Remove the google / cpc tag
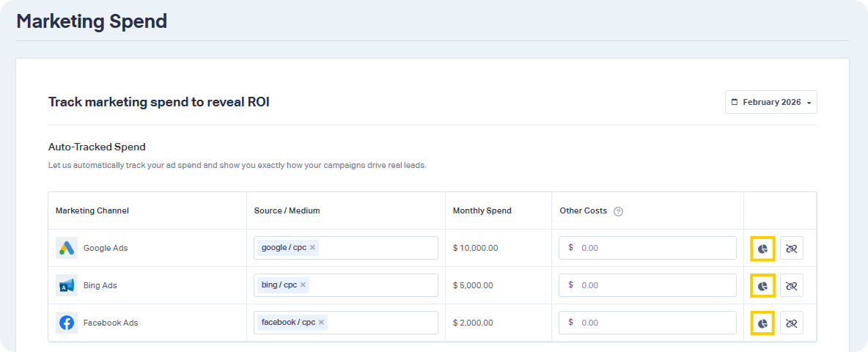This screenshot has width=868, height=352. [x=312, y=248]
